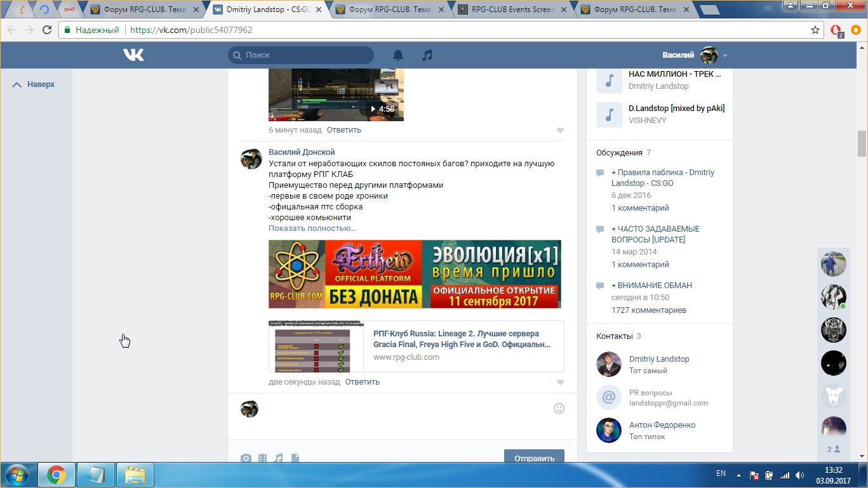Open the Opera-style red extension icon

(836, 30)
